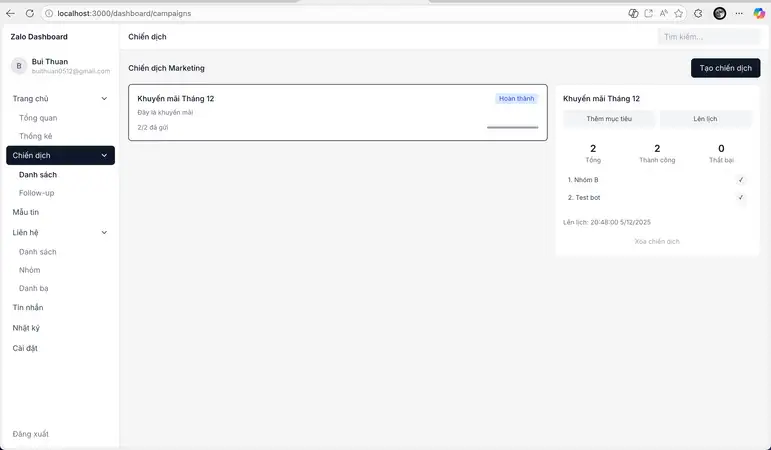
Task: Toggle the checkmark next to Test bot
Action: (741, 198)
